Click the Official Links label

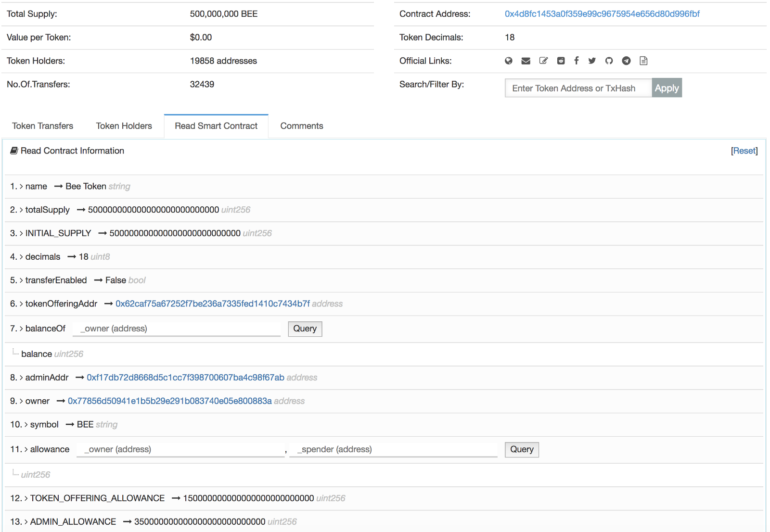click(x=425, y=61)
